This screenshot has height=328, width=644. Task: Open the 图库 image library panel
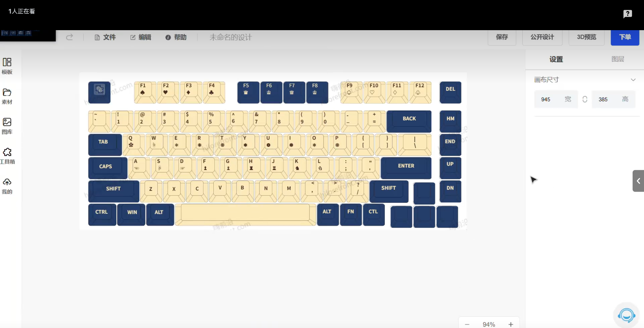point(7,126)
